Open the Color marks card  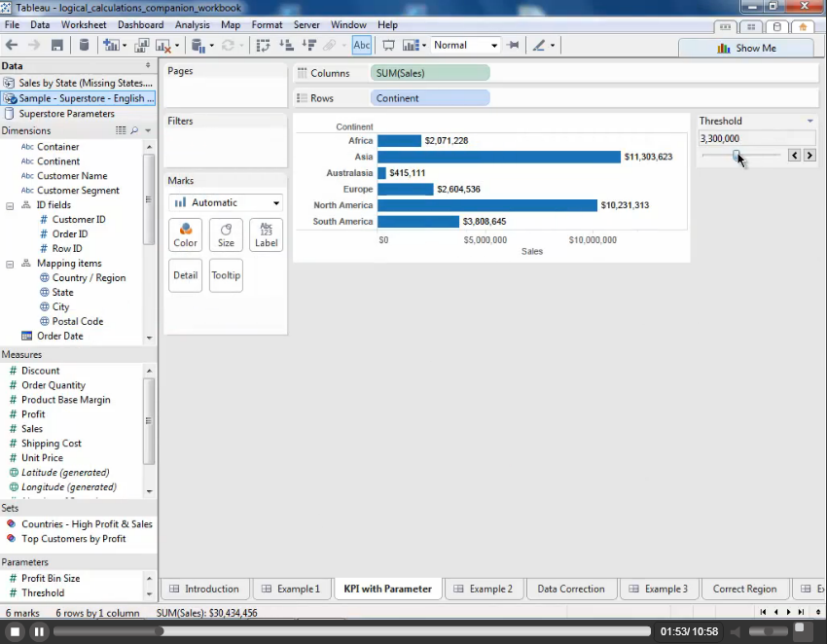point(185,234)
